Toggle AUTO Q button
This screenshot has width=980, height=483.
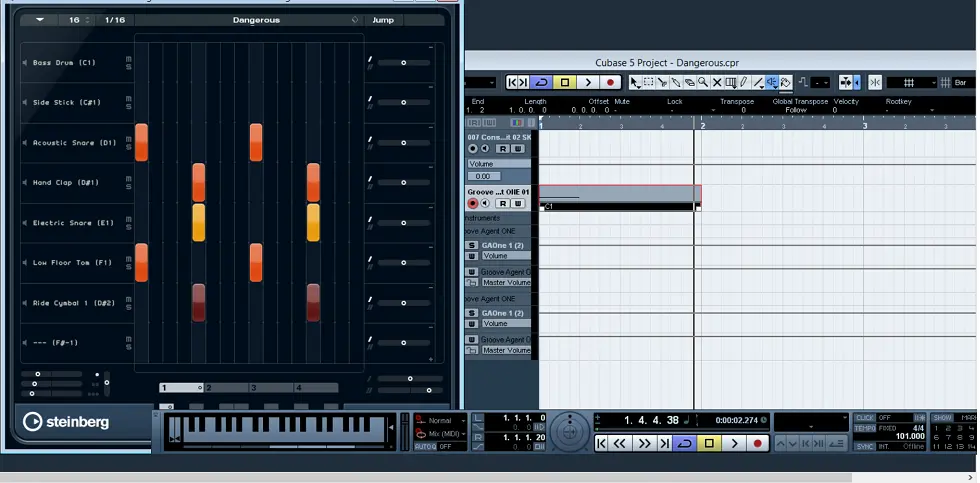tap(425, 447)
